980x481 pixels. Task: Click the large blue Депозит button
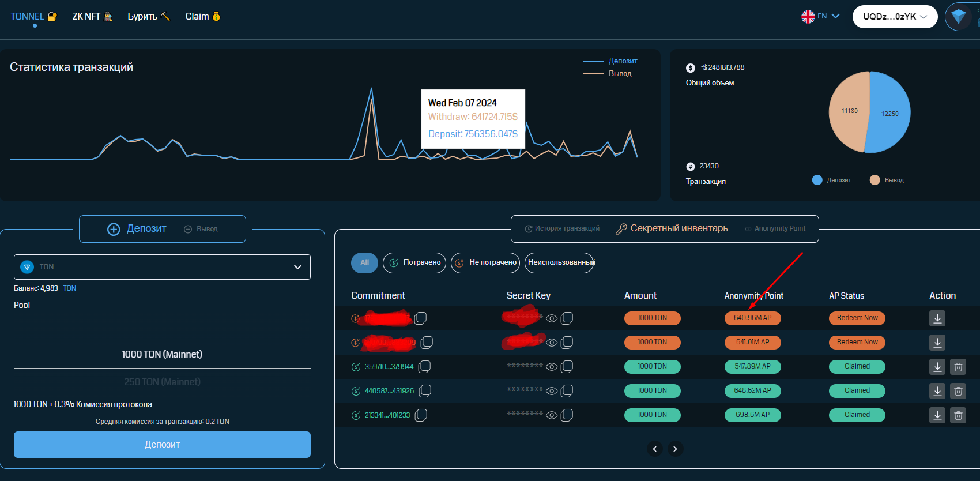162,445
